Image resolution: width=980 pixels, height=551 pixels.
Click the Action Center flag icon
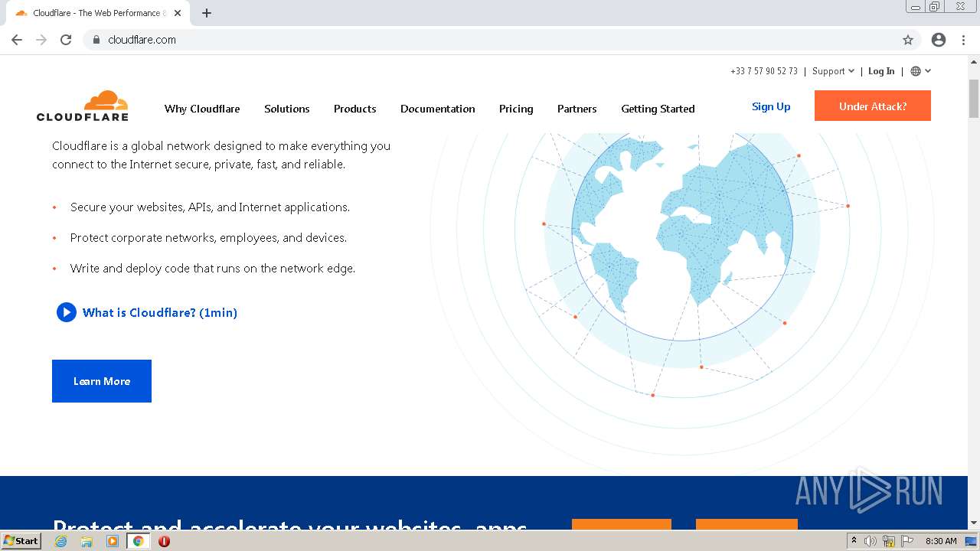click(x=907, y=541)
